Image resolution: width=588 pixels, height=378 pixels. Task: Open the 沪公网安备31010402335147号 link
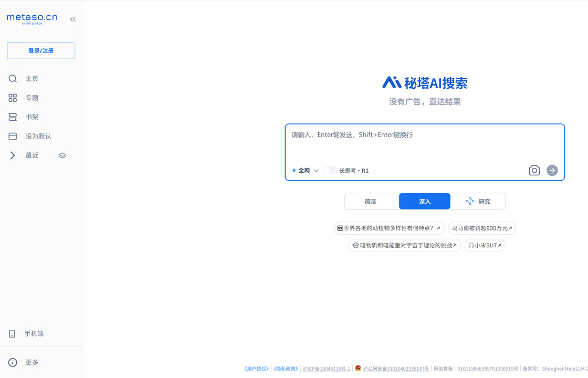pyautogui.click(x=396, y=369)
